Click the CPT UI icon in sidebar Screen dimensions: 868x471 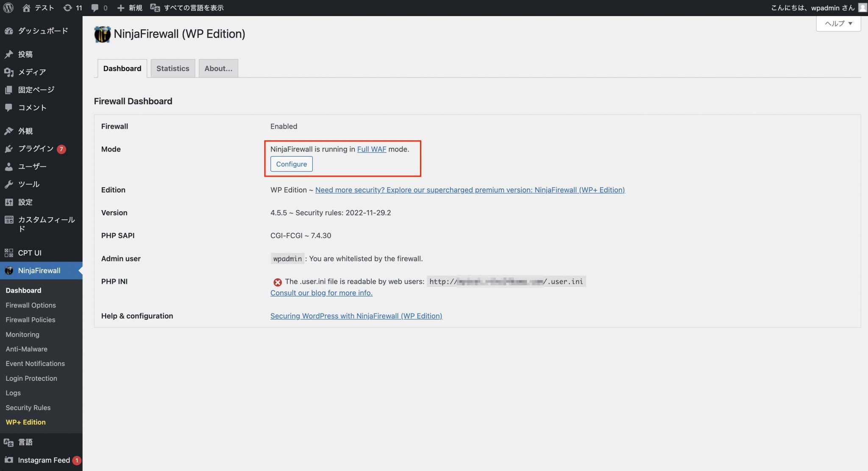pyautogui.click(x=8, y=252)
